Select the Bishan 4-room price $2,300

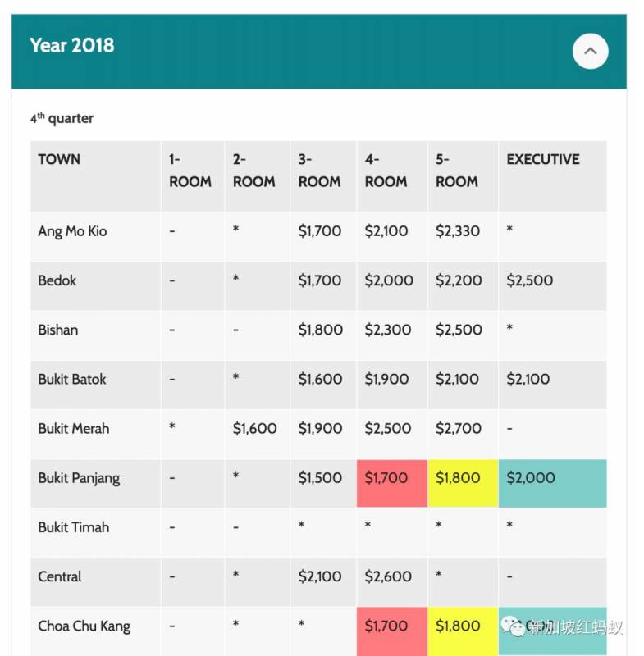click(x=386, y=330)
